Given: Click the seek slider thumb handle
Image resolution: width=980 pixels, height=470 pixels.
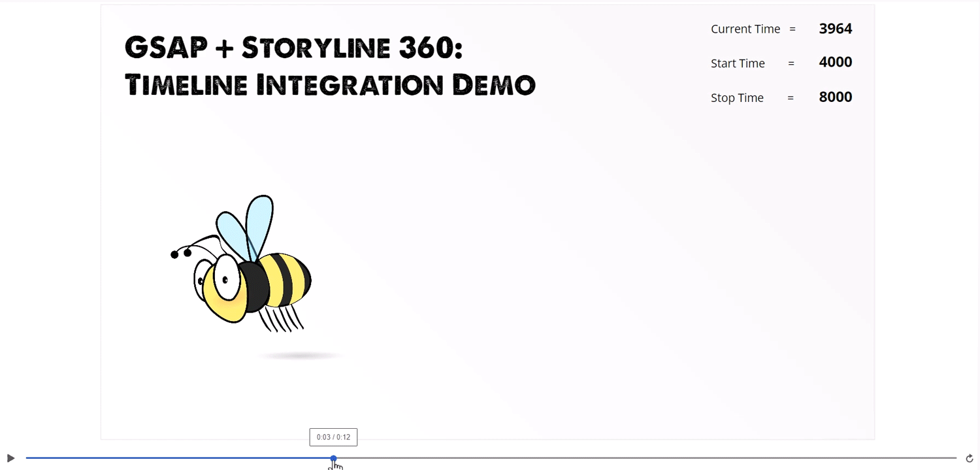Looking at the screenshot, I should pyautogui.click(x=333, y=458).
